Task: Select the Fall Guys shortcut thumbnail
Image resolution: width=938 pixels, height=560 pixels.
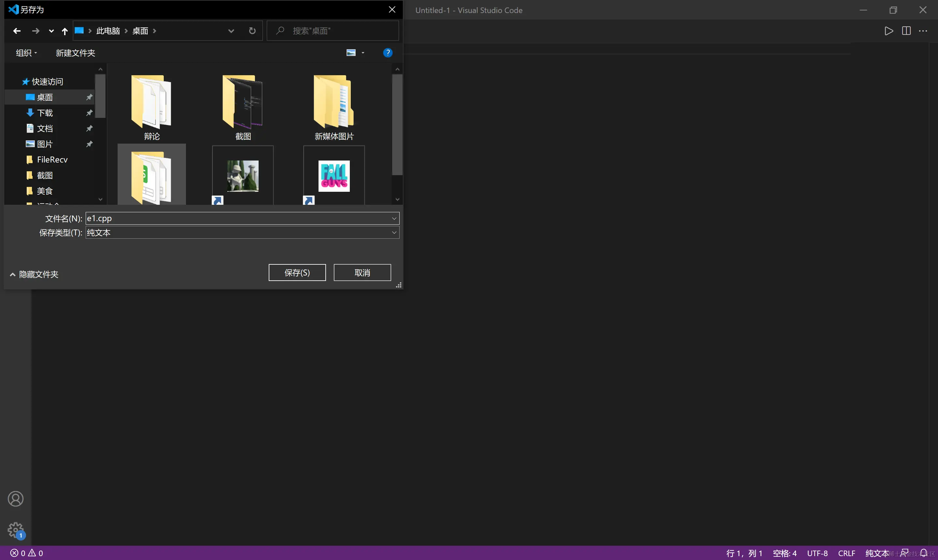Action: (x=334, y=176)
